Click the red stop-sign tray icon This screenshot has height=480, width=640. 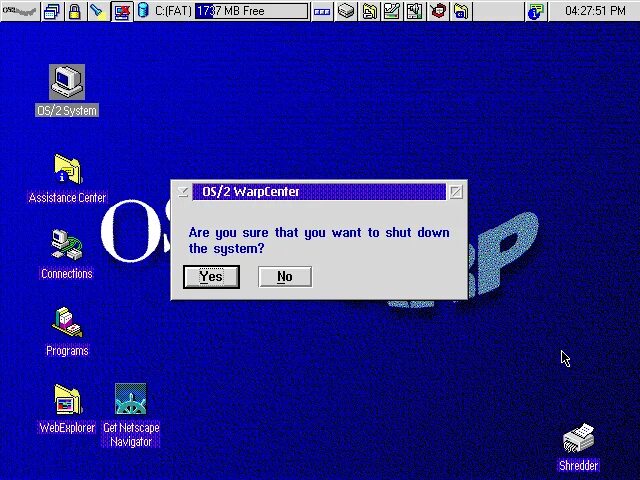tap(438, 11)
